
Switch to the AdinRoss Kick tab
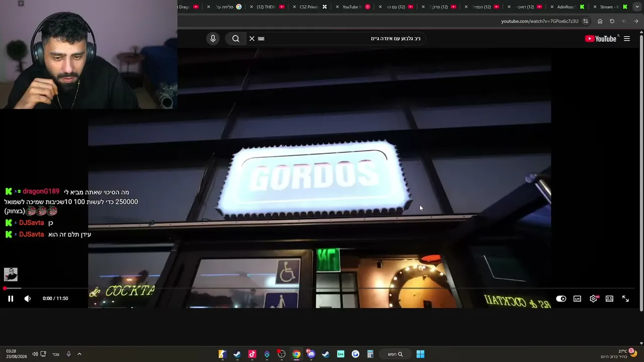tap(567, 7)
